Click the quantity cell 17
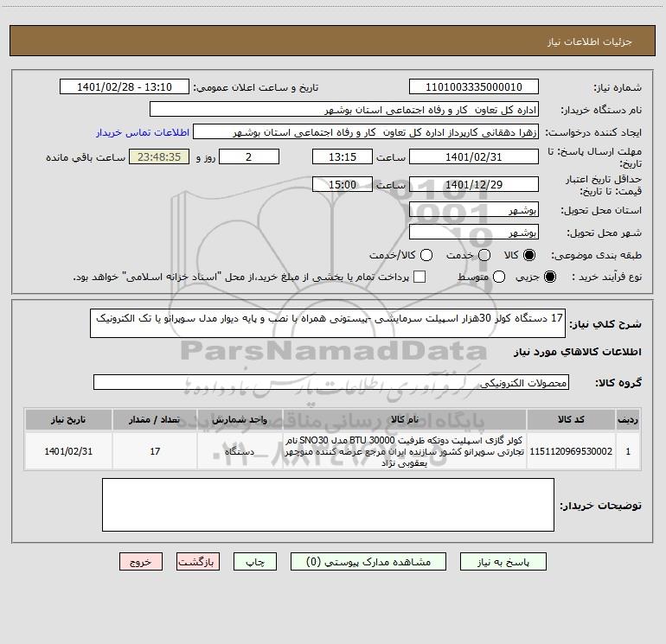 155,451
